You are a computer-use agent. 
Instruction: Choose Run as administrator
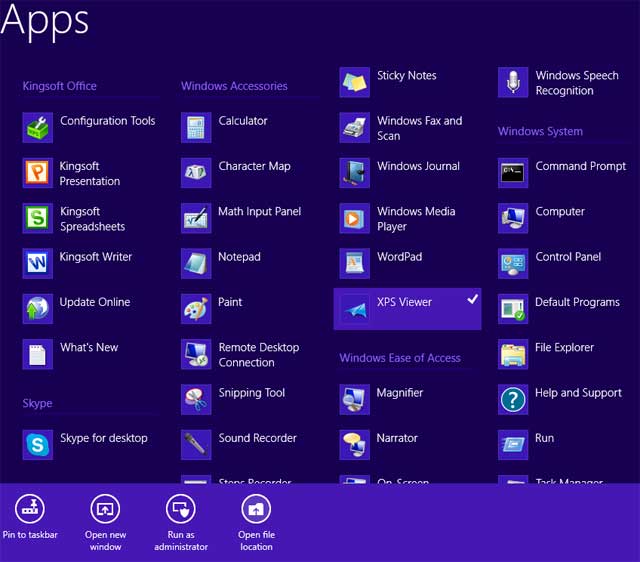[x=181, y=523]
